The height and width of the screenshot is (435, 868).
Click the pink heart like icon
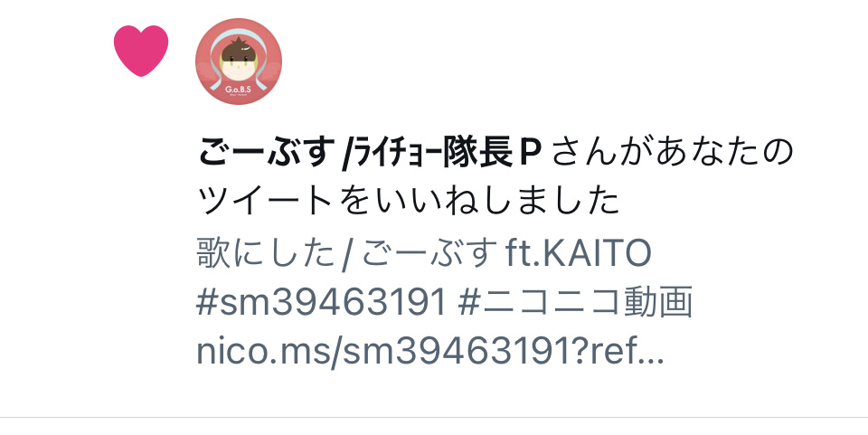pyautogui.click(x=141, y=51)
